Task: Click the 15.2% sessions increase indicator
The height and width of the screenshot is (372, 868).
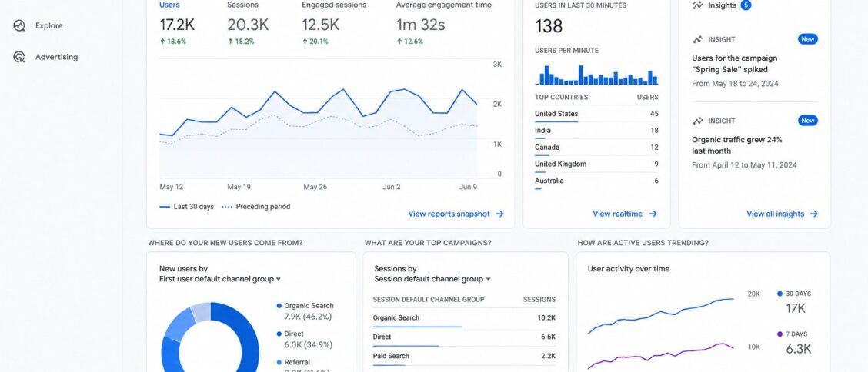Action: point(241,42)
